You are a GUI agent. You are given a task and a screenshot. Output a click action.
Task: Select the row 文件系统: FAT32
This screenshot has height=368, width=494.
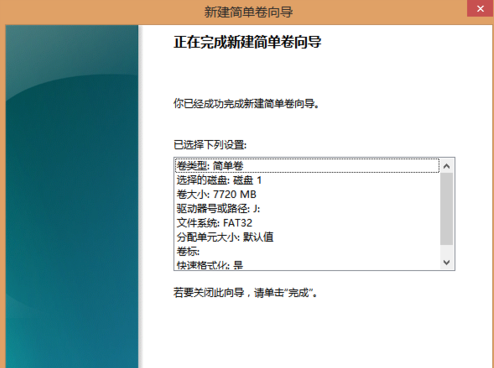pos(307,223)
